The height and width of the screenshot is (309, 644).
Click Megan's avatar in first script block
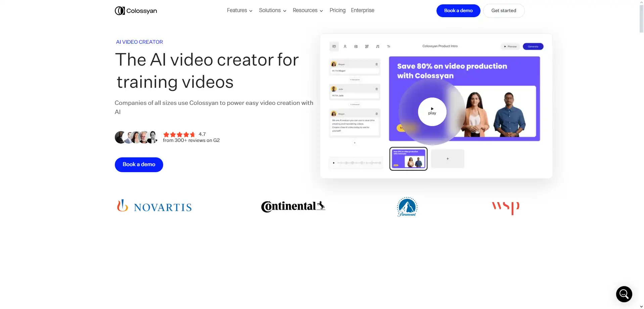click(334, 64)
